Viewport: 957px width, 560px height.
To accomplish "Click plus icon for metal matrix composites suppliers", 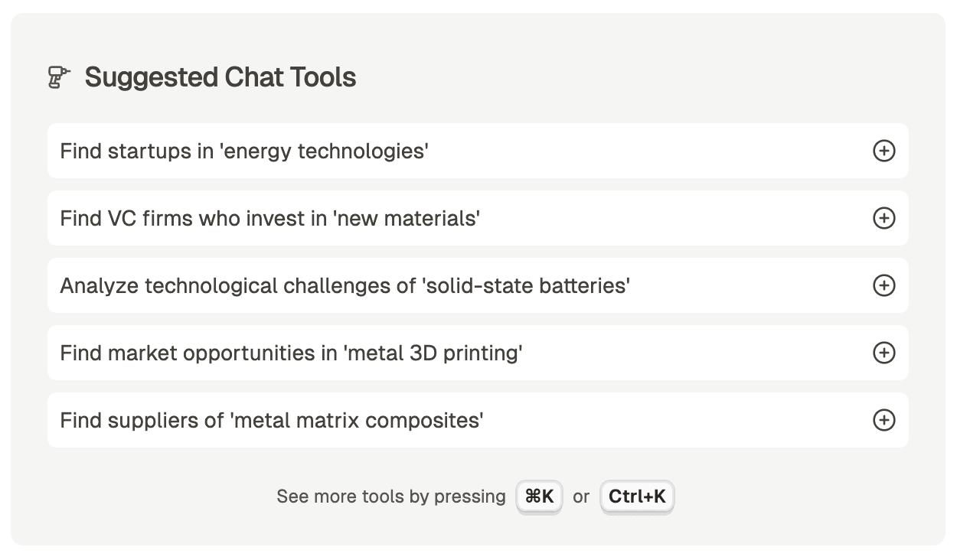I will pos(884,420).
